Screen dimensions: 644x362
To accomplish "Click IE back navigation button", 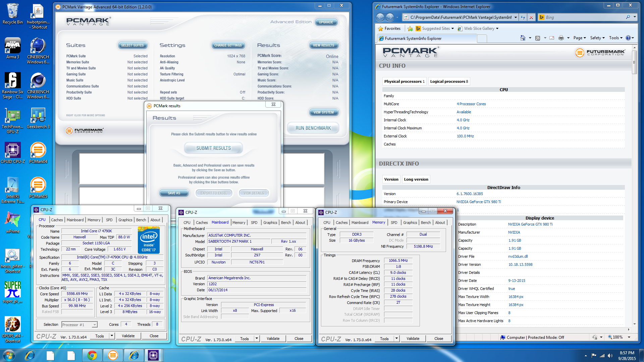I will (x=380, y=17).
